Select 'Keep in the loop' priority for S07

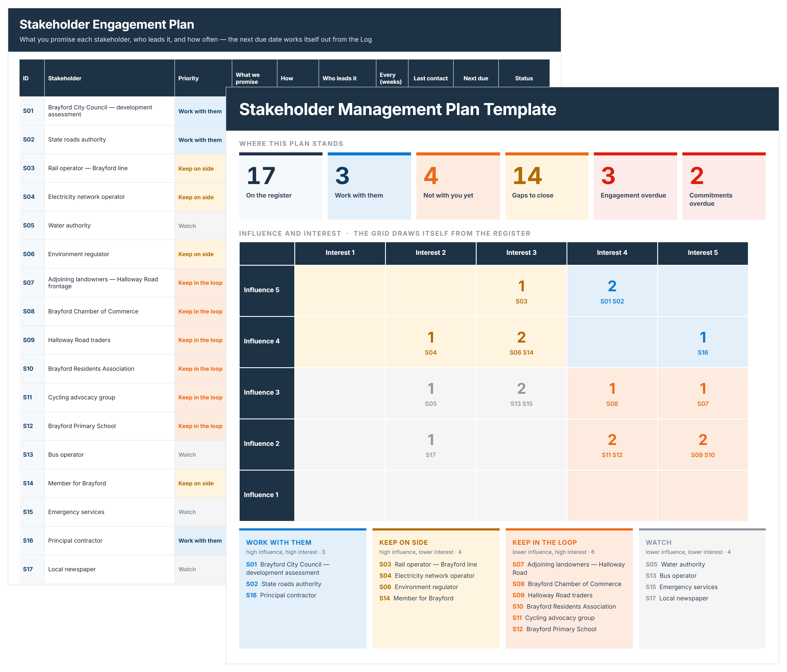click(200, 283)
